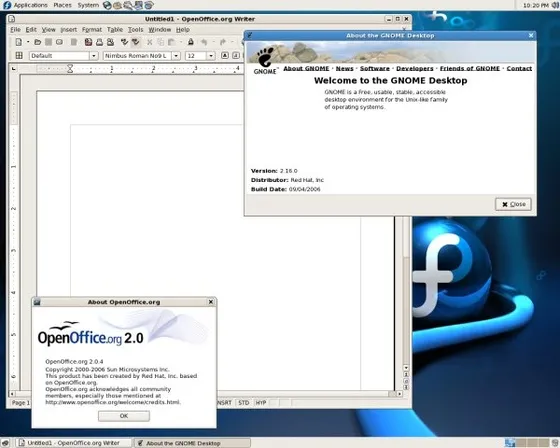Click the Copy icon in Writer toolbar
Image resolution: width=560 pixels, height=448 pixels.
coord(161,42)
